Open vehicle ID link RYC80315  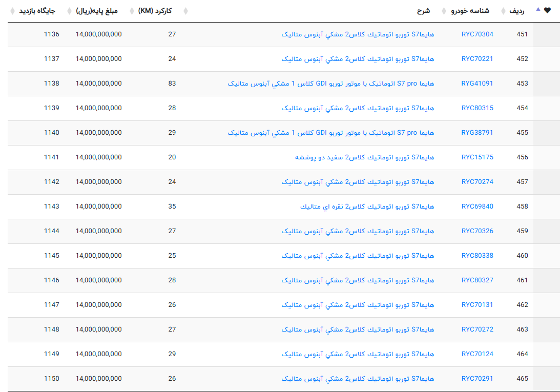point(477,108)
